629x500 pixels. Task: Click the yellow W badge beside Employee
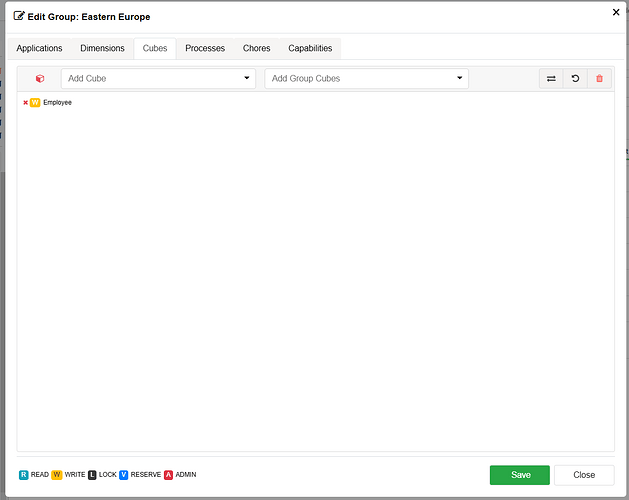pos(35,103)
